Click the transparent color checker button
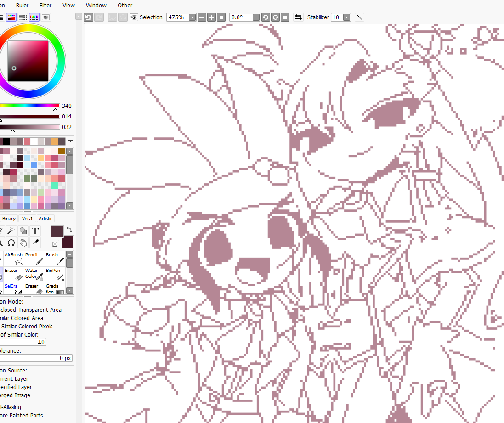This screenshot has width=504, height=423. [x=55, y=244]
